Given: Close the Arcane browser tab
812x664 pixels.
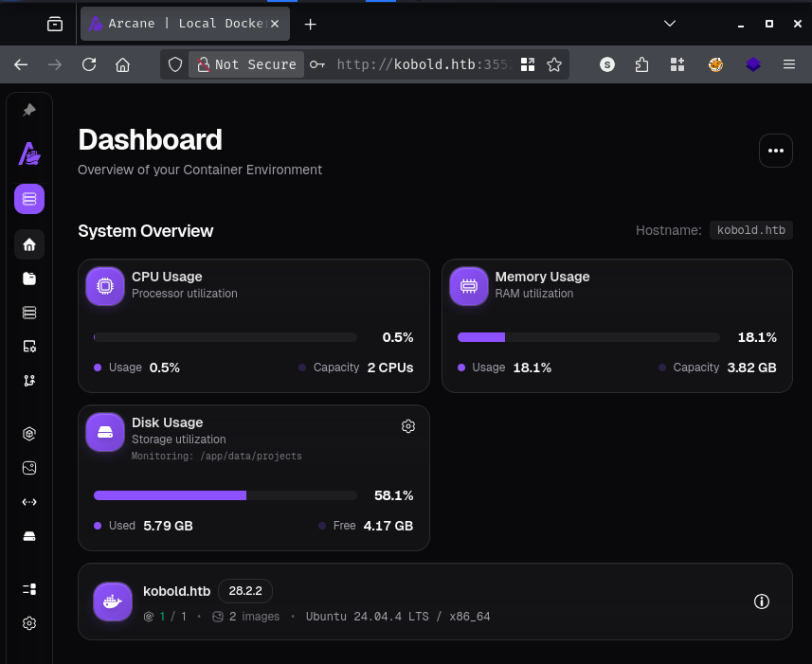Looking at the screenshot, I should click(x=275, y=24).
